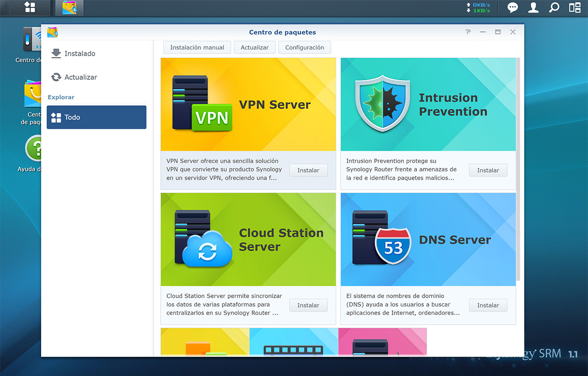Viewport: 588px width, 376px height.
Task: Click the Intrusion Prevention shield banner
Action: click(428, 104)
